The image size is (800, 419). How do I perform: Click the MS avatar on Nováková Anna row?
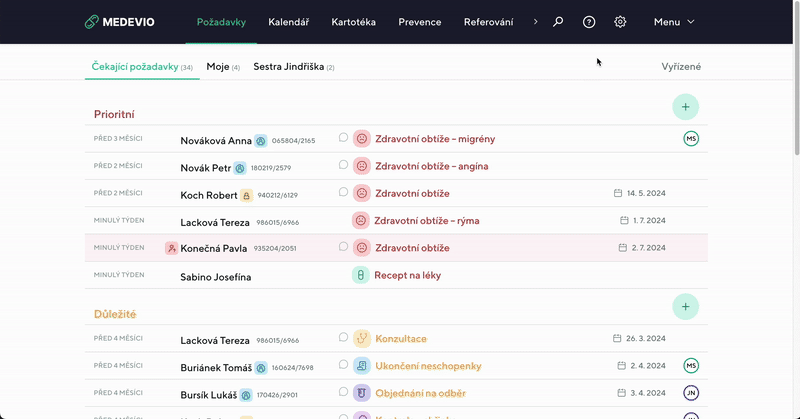[690, 139]
